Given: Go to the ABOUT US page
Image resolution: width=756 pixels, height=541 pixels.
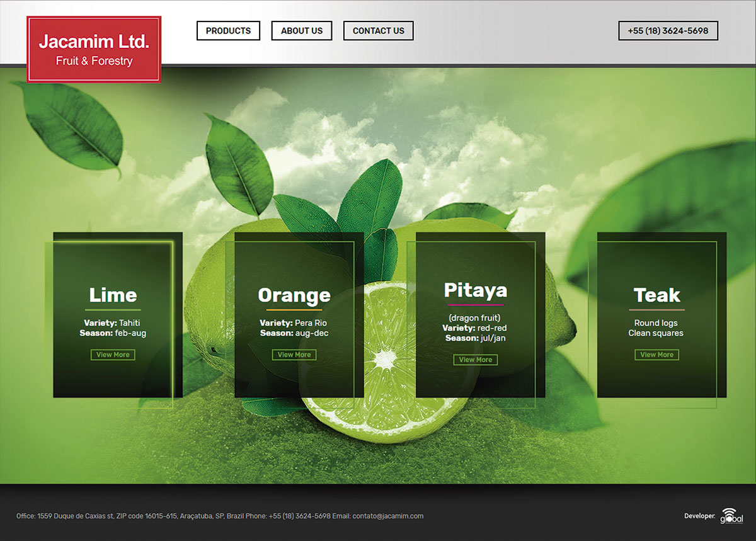Looking at the screenshot, I should 302,31.
